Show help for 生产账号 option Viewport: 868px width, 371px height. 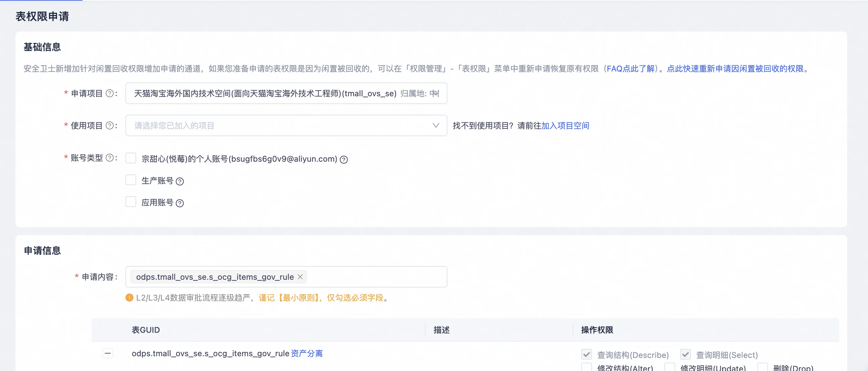(x=180, y=181)
